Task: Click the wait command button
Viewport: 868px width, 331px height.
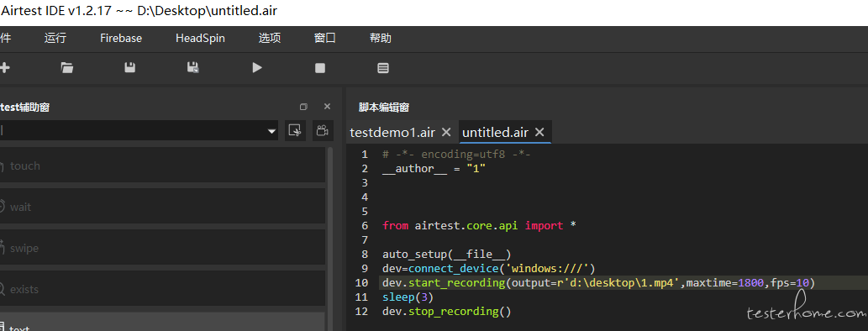Action: click(x=161, y=206)
